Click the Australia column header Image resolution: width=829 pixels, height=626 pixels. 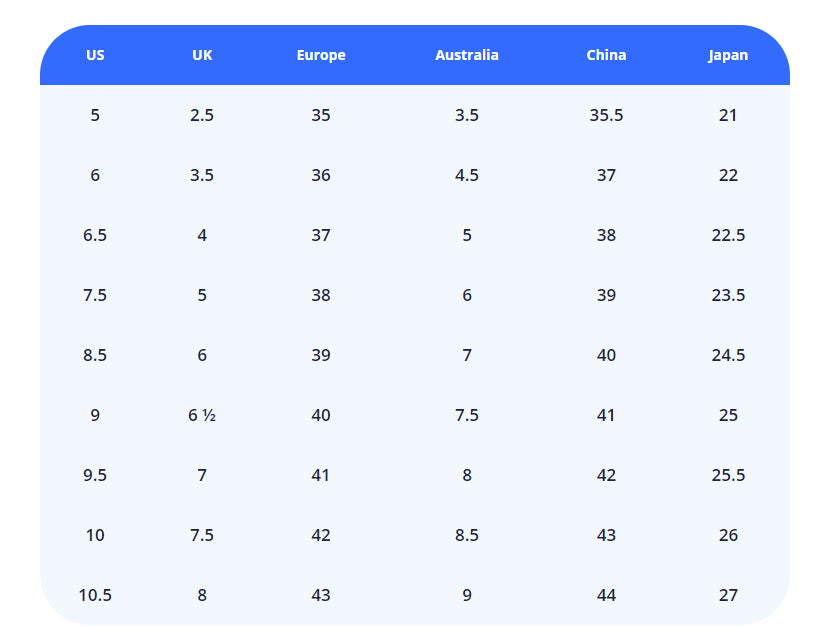(466, 55)
